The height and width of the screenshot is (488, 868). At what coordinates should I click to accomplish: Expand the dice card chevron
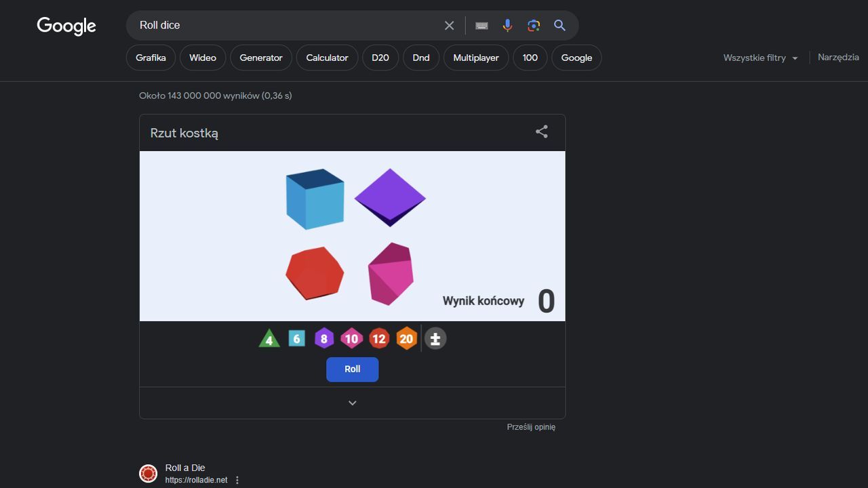353,403
